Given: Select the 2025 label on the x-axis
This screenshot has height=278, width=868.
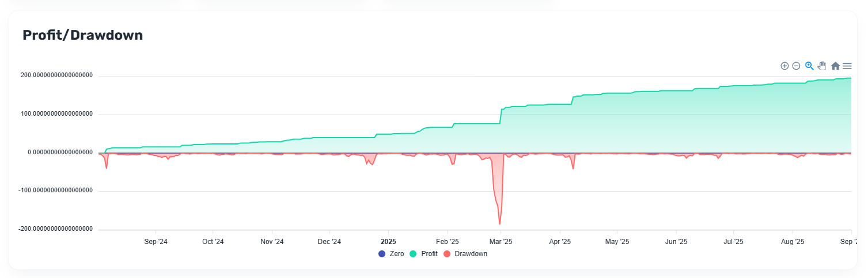Looking at the screenshot, I should [388, 242].
